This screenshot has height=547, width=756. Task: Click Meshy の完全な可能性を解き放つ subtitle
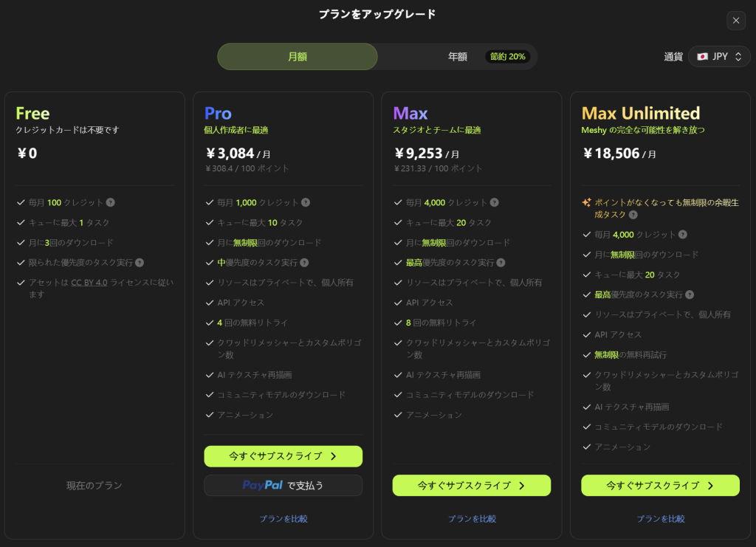[643, 130]
